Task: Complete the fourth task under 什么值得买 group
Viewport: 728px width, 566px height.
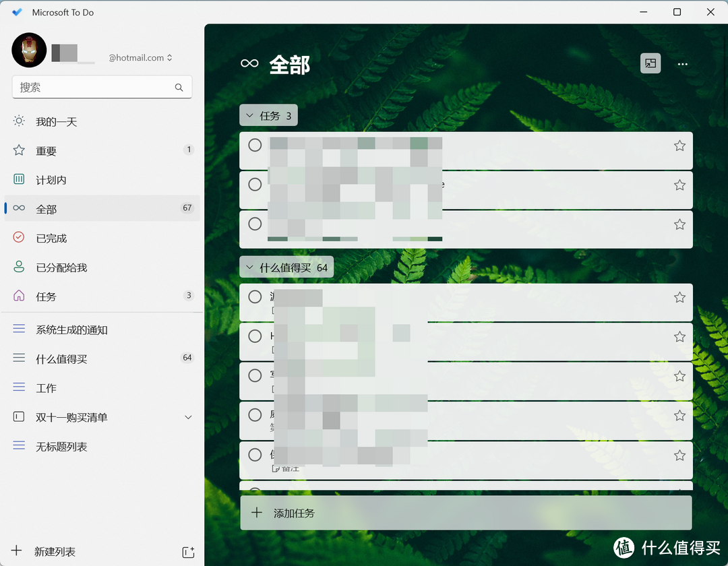Action: (x=255, y=415)
